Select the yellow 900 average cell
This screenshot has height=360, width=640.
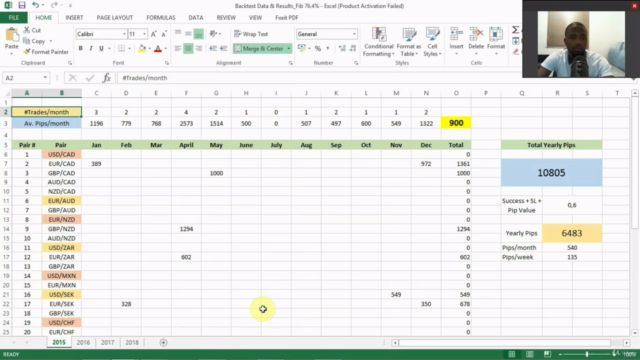point(456,123)
